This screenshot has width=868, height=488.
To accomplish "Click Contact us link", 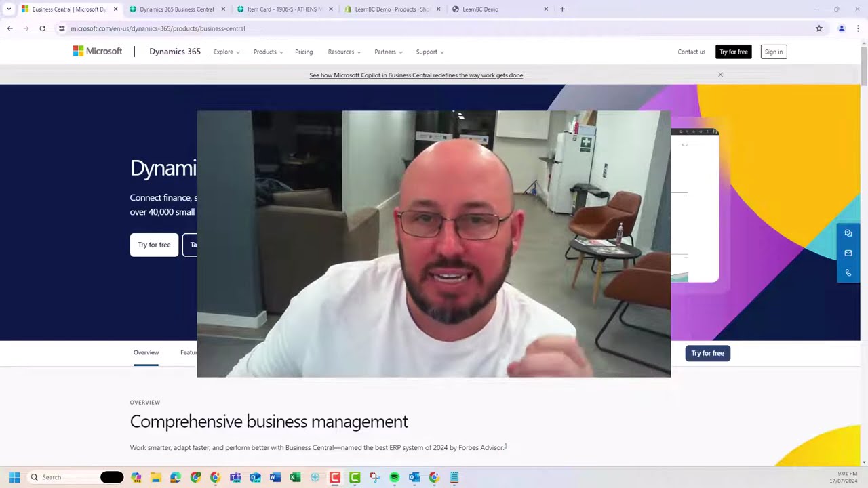I will (x=691, y=52).
